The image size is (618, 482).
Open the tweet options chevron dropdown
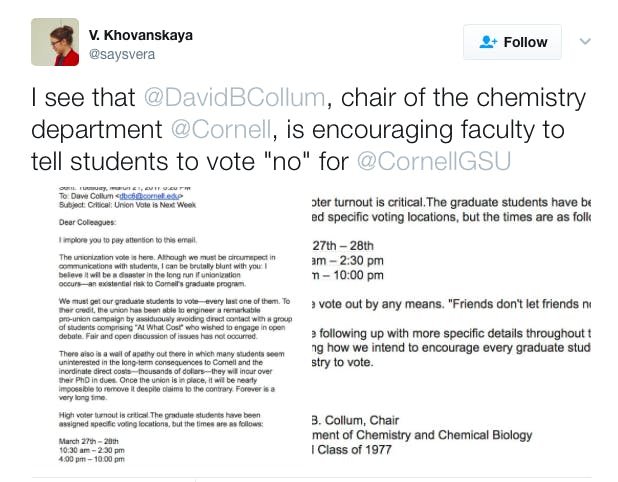[586, 41]
